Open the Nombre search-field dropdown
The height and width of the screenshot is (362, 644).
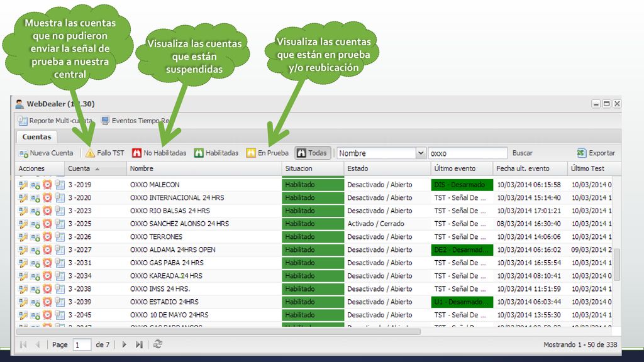421,153
